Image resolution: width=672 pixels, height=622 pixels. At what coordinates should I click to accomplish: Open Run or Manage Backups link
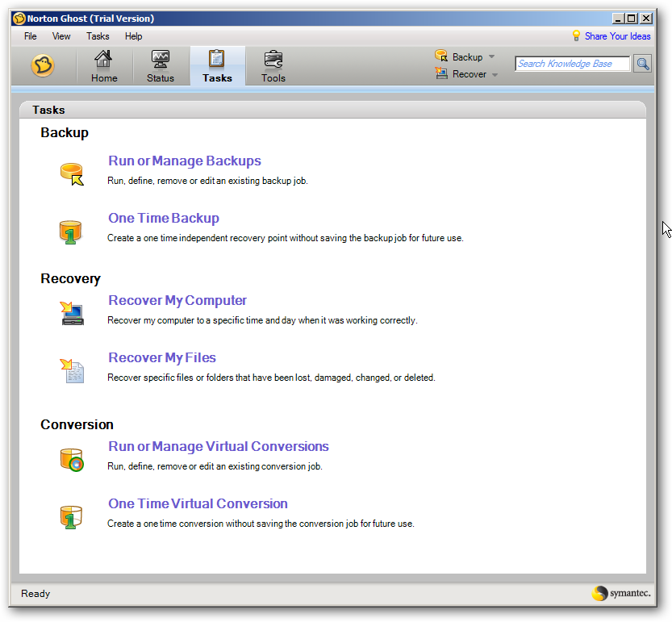[x=184, y=161]
